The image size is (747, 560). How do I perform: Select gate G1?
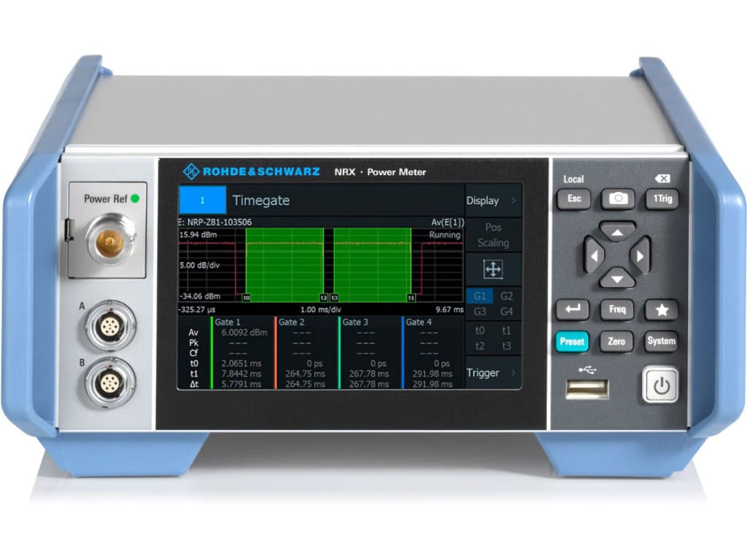480,296
